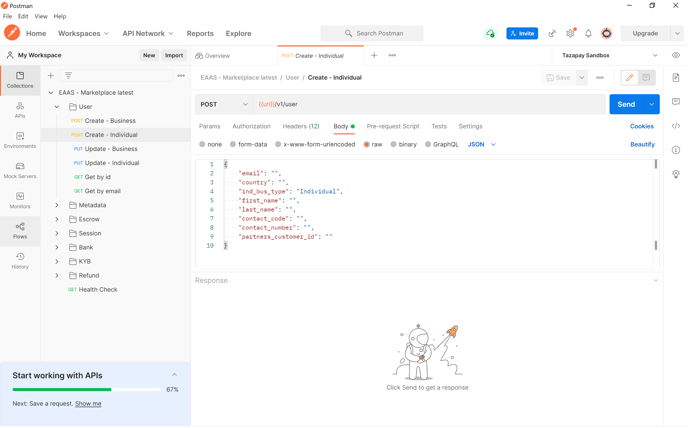Open the Workspaces dropdown
The height and width of the screenshot is (428, 688).
pyautogui.click(x=83, y=33)
